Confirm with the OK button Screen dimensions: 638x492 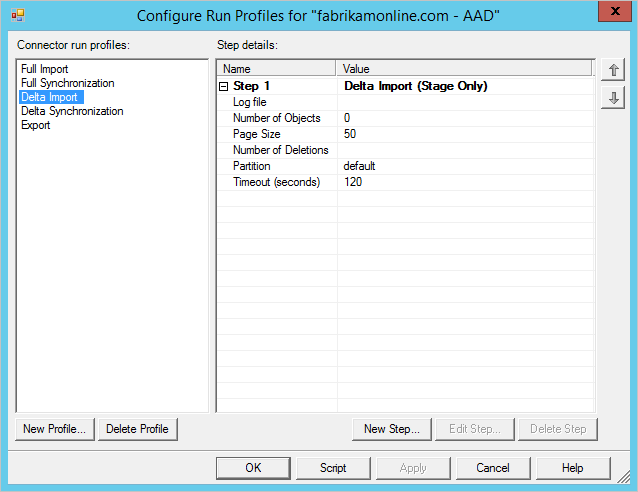(x=253, y=468)
